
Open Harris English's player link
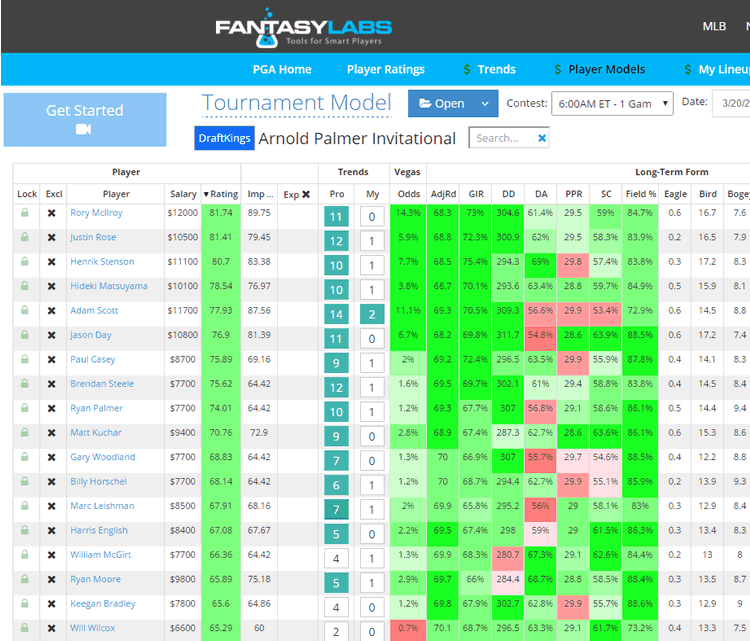tap(99, 530)
